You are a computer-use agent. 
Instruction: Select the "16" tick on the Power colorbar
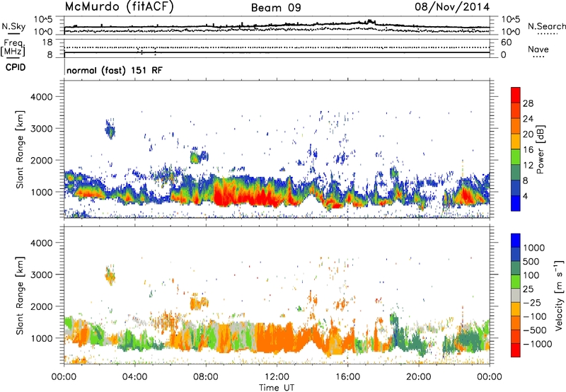click(528, 150)
